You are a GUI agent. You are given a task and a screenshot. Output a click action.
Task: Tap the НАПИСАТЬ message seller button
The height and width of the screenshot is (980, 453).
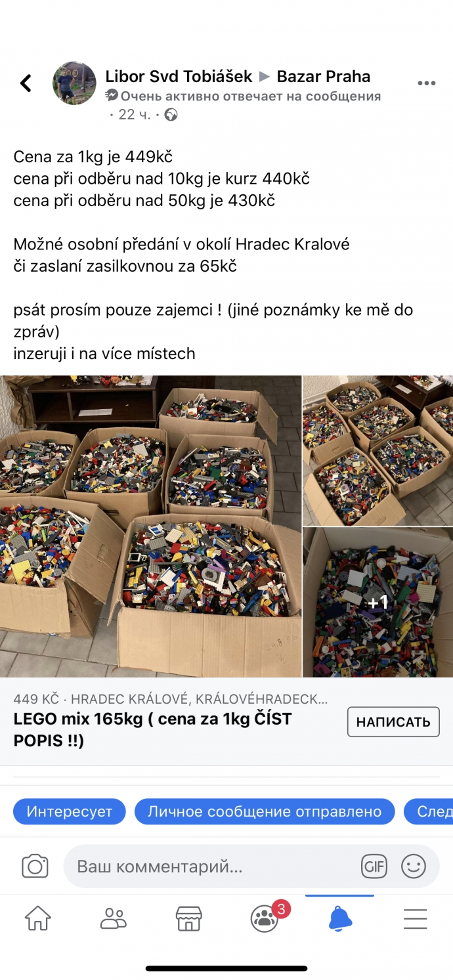[x=393, y=722]
